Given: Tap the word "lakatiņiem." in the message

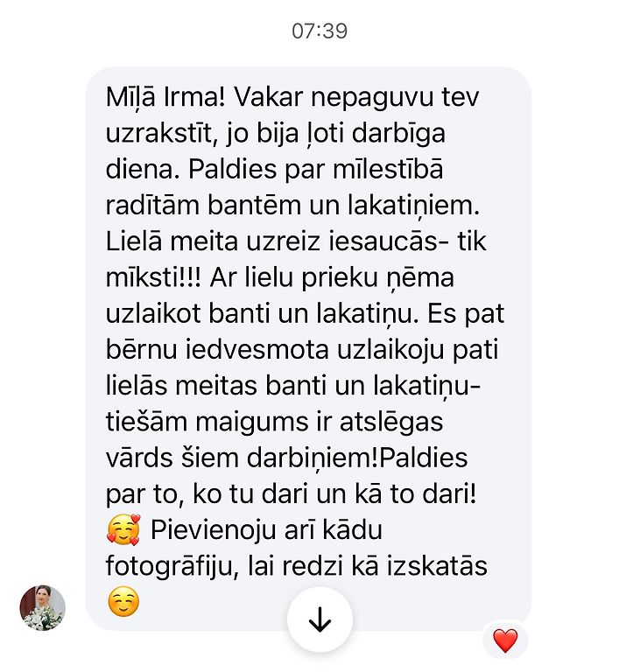Looking at the screenshot, I should pos(413,206).
